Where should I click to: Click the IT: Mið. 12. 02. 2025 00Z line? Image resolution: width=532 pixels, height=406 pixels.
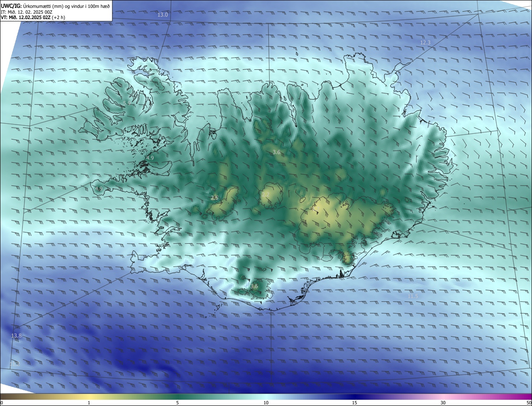[x=26, y=12]
